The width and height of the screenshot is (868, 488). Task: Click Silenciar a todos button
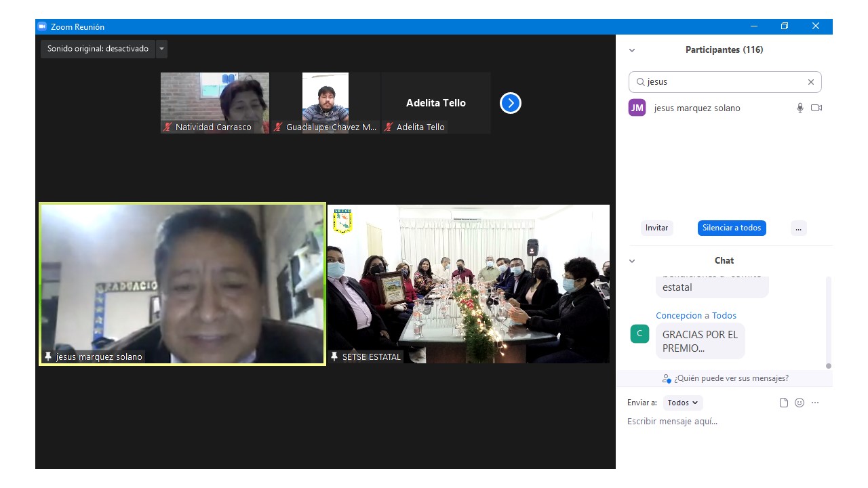(x=732, y=228)
